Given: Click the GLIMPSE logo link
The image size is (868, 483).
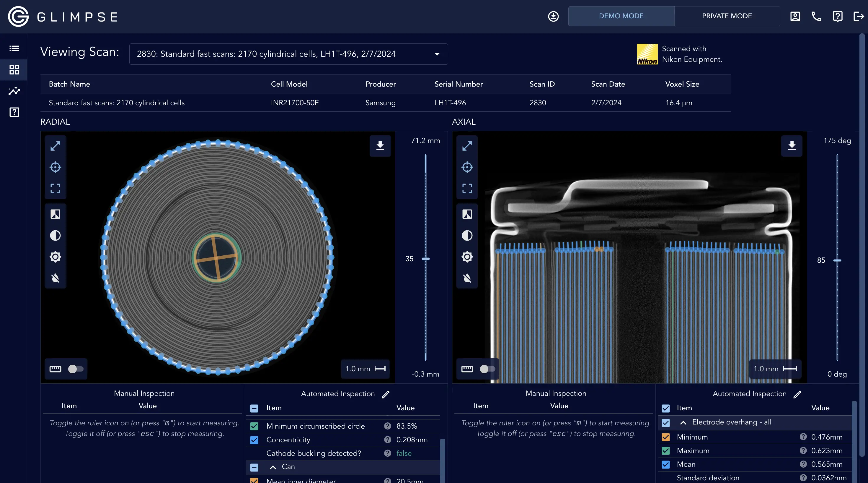Looking at the screenshot, I should click(x=63, y=17).
